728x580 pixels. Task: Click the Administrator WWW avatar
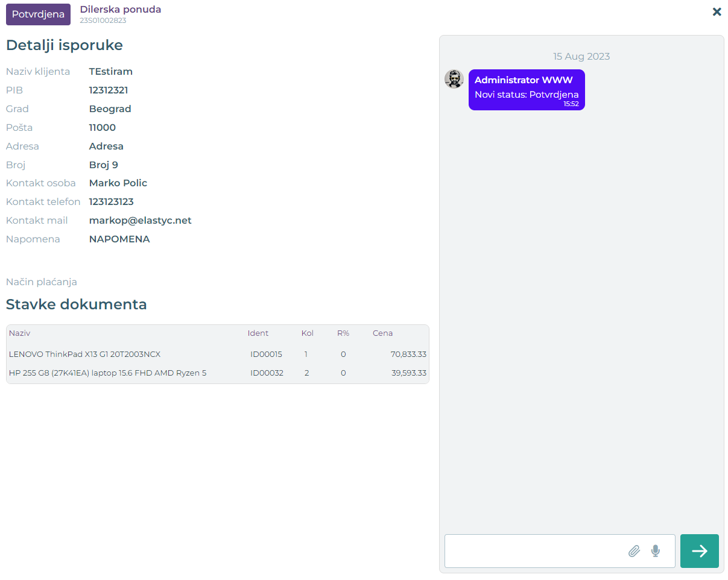tap(454, 79)
